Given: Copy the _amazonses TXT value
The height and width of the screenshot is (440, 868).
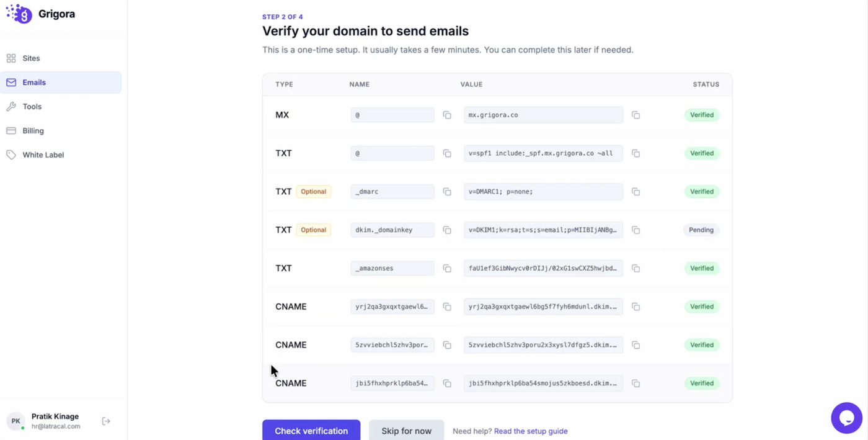Looking at the screenshot, I should tap(635, 269).
